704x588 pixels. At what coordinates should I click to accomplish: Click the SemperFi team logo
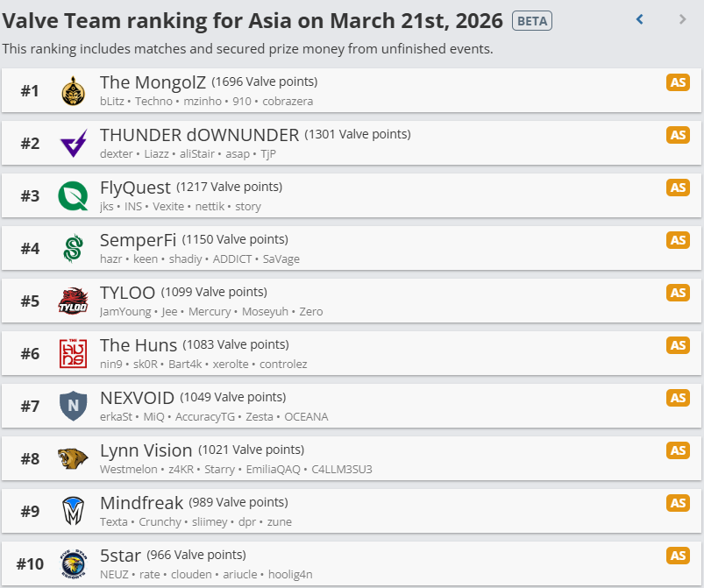(x=74, y=248)
